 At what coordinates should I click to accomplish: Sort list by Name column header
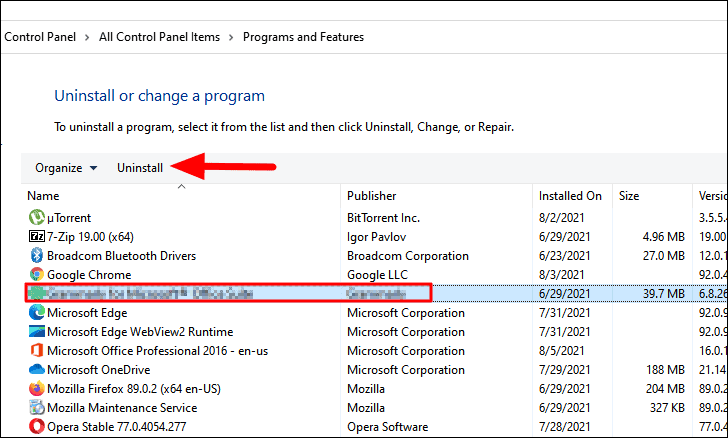tap(43, 196)
